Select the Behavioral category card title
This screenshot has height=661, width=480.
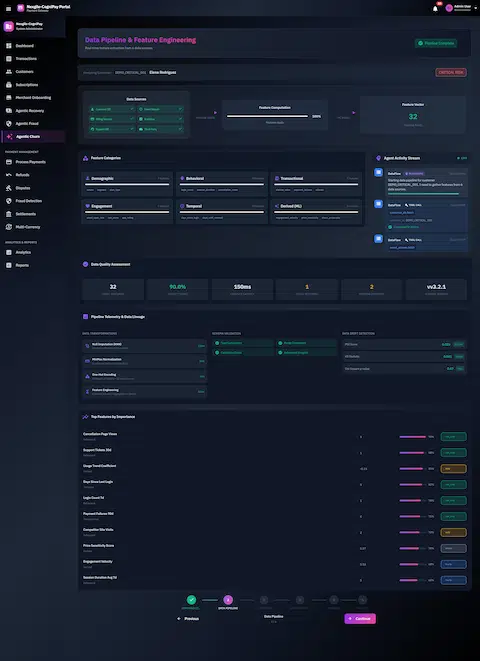click(x=195, y=178)
